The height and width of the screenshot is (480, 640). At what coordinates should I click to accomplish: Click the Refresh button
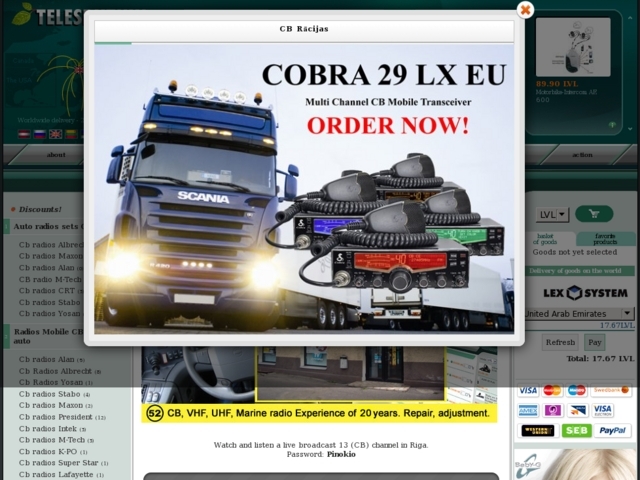[x=559, y=342]
